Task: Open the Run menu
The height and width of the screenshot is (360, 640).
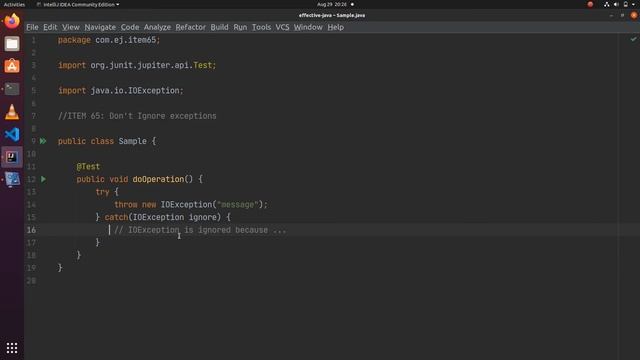Action: pos(240,27)
